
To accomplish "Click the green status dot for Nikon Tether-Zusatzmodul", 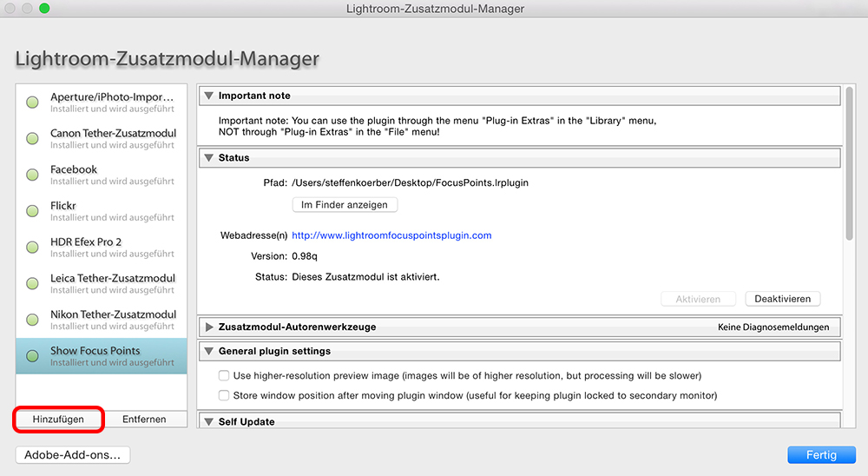I will pyautogui.click(x=33, y=320).
